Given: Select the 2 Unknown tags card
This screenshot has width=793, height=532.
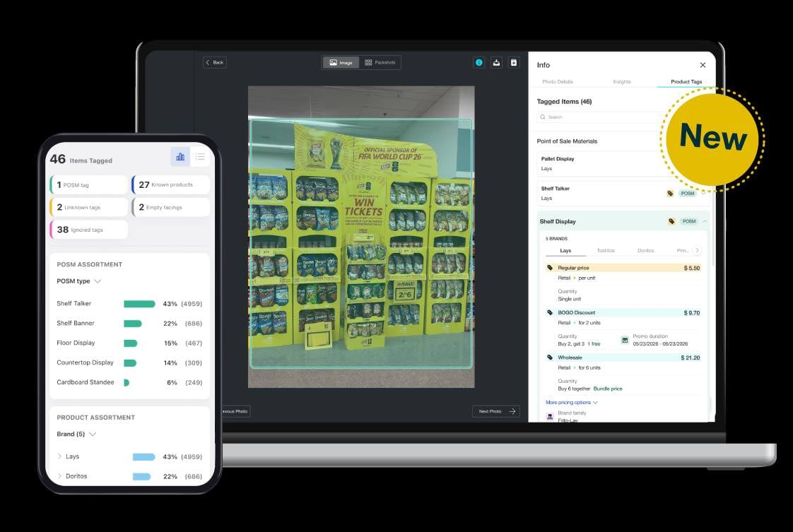Looking at the screenshot, I should (x=89, y=207).
